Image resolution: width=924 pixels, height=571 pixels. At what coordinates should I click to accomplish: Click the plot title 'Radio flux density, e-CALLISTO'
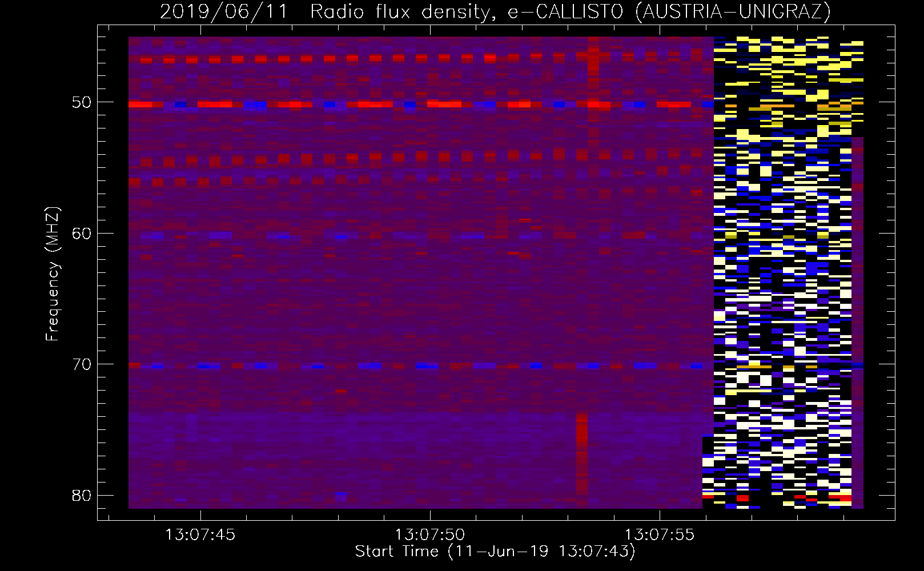[467, 12]
